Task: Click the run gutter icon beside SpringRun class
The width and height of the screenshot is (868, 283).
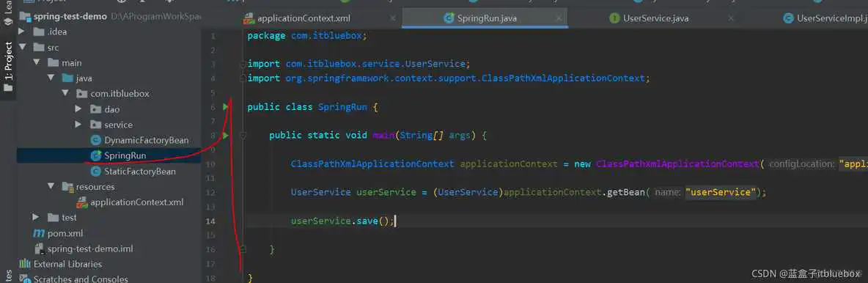Action: (225, 106)
